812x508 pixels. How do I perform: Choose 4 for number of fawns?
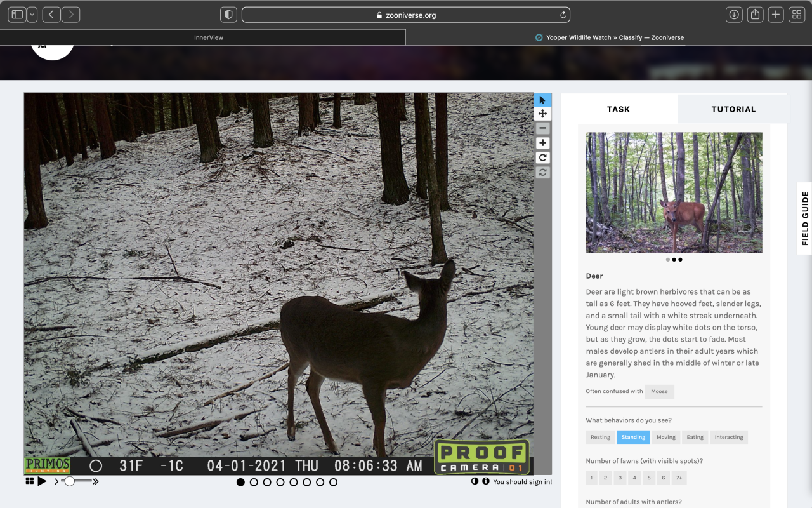click(x=635, y=478)
